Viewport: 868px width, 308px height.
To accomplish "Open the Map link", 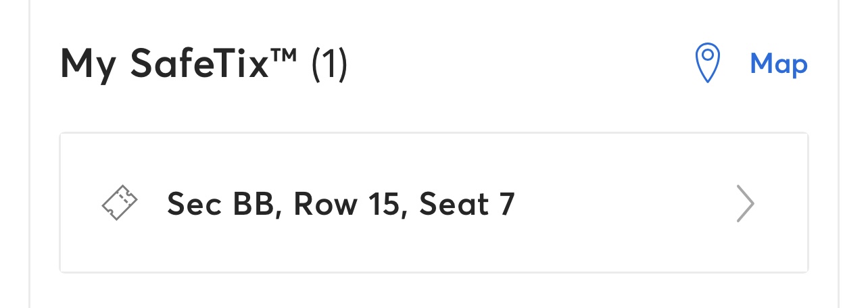I will [x=779, y=63].
